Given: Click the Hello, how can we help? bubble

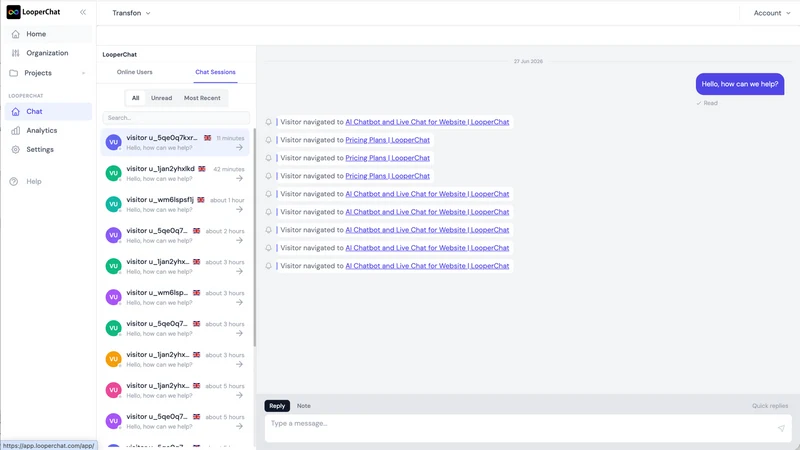Looking at the screenshot, I should (739, 84).
